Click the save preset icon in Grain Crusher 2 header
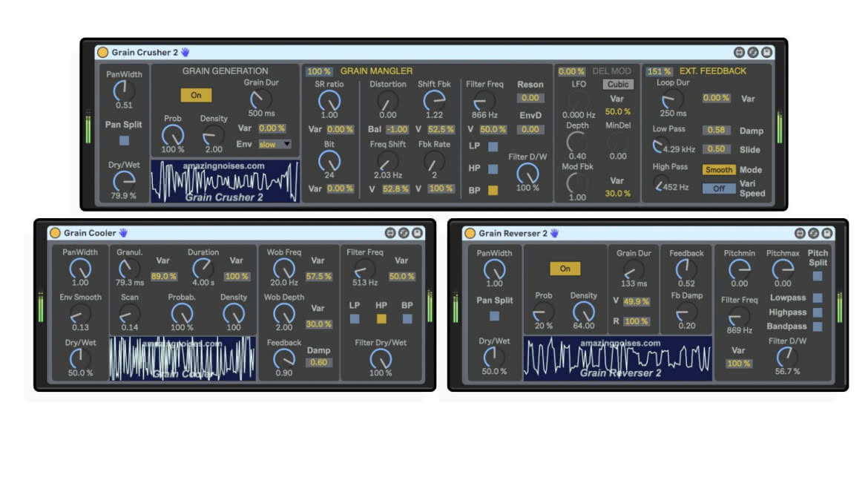This screenshot has width=868, height=492. (x=766, y=52)
